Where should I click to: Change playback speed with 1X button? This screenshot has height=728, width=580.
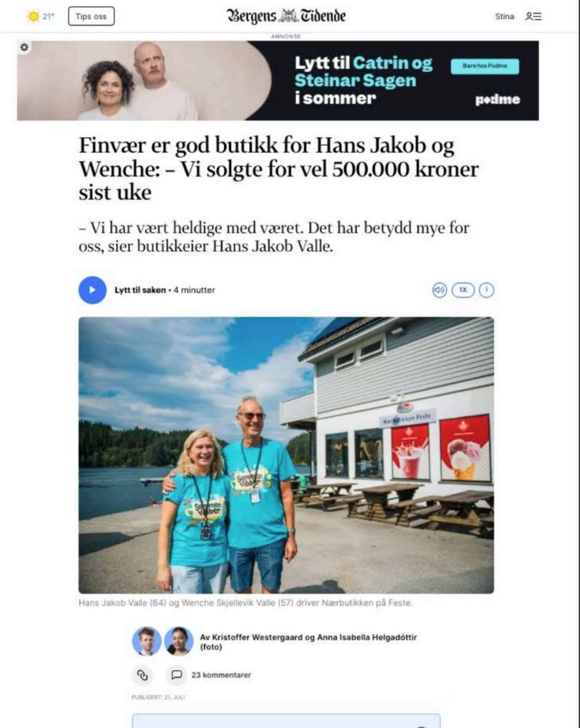(x=463, y=290)
